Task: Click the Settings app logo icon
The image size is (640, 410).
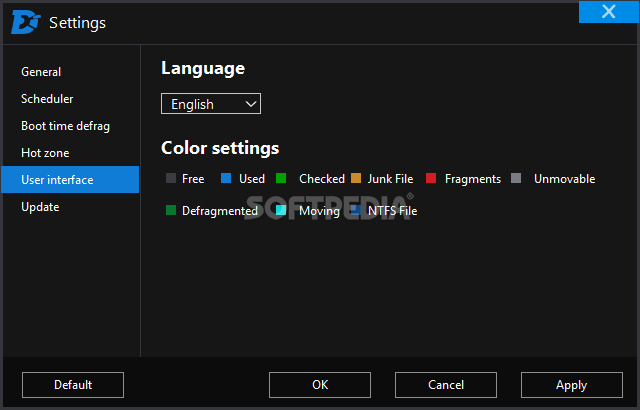Action: click(26, 22)
